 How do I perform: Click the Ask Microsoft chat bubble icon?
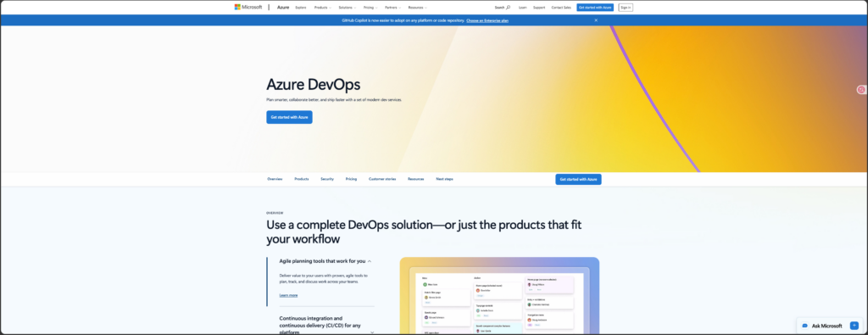click(805, 326)
